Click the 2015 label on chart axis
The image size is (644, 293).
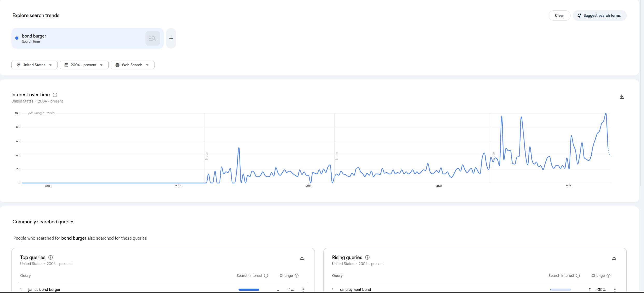click(309, 186)
